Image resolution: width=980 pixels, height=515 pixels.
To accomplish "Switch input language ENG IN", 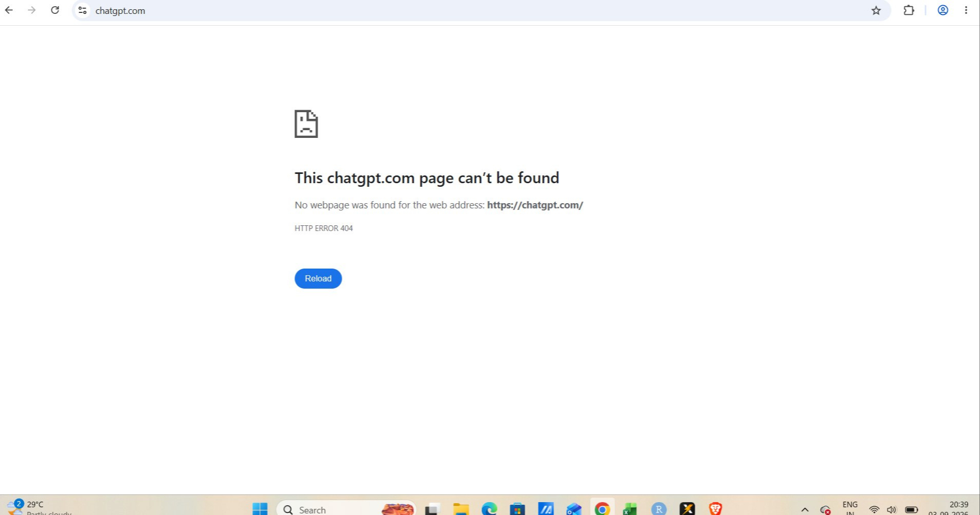I will click(x=850, y=508).
